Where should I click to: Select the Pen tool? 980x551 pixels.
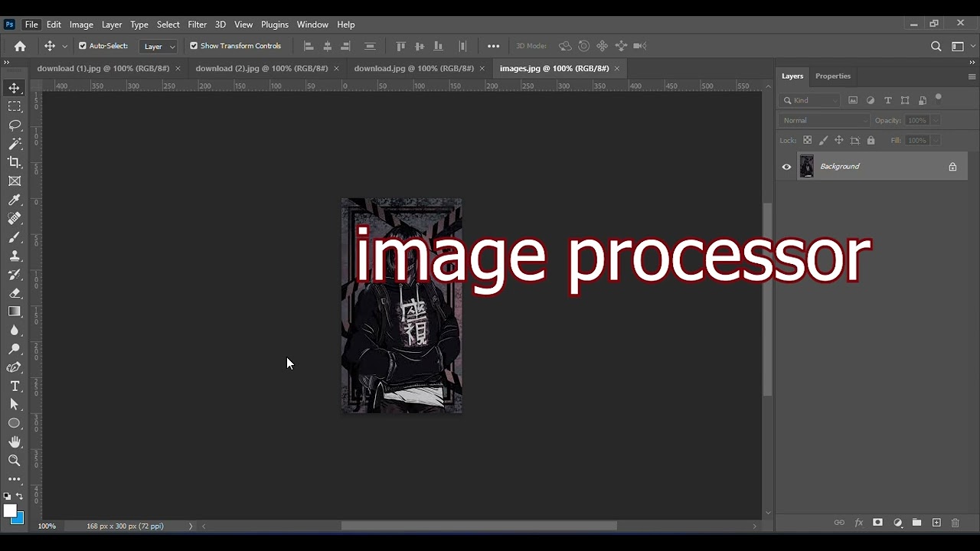pyautogui.click(x=15, y=367)
